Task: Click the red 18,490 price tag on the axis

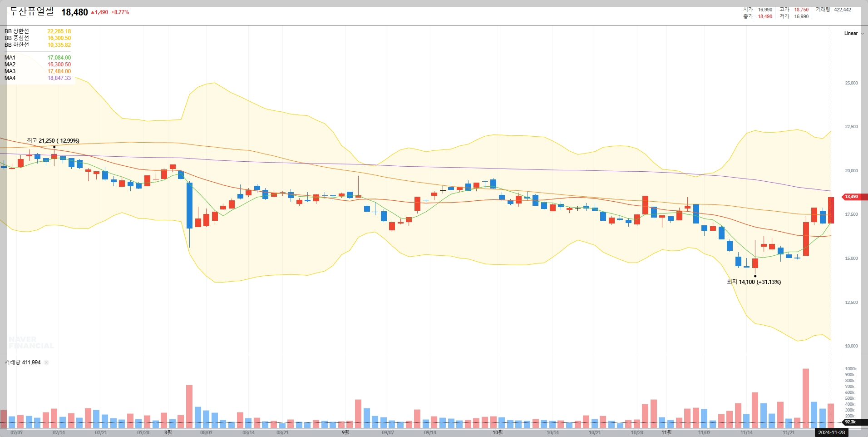Action: click(853, 197)
